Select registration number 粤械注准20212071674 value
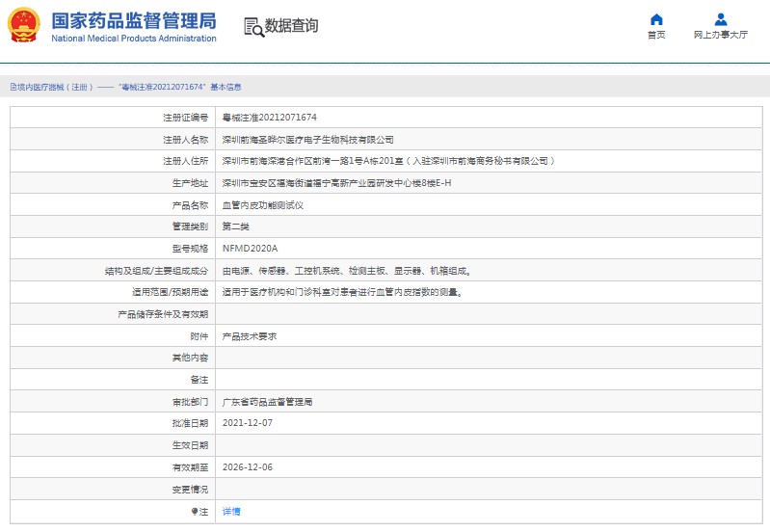This screenshot has width=770, height=532. pyautogui.click(x=270, y=118)
